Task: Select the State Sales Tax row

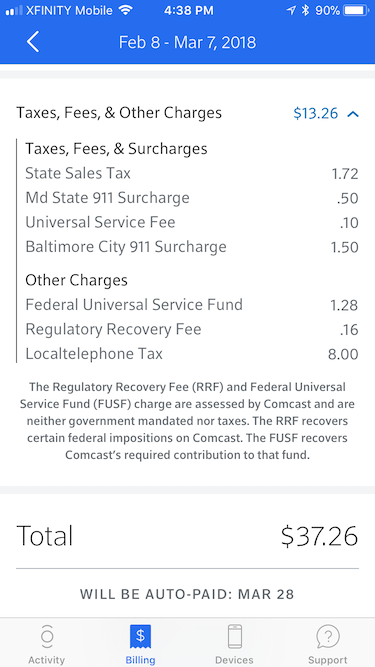Action: tap(192, 174)
